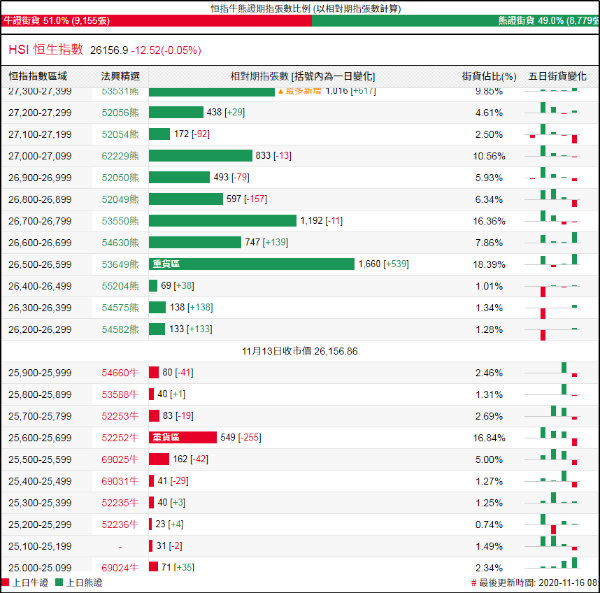Open bull certificate link 52252牛
Image resolution: width=600 pixels, height=593 pixels.
coord(120,438)
